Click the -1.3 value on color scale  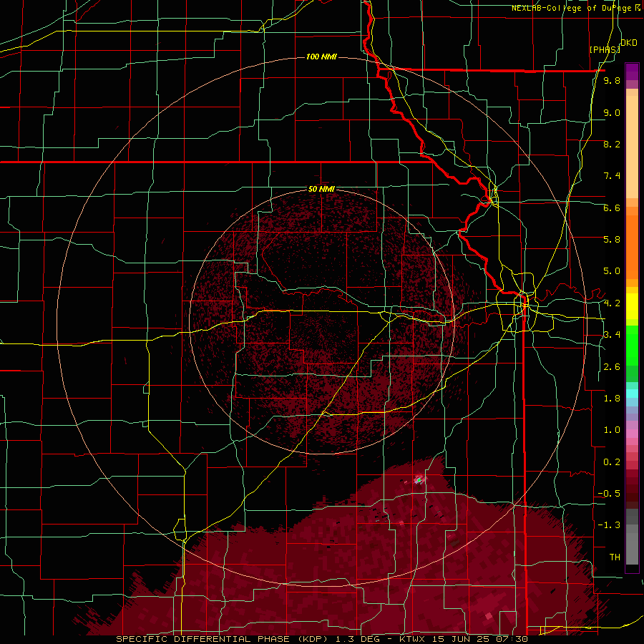click(x=609, y=525)
